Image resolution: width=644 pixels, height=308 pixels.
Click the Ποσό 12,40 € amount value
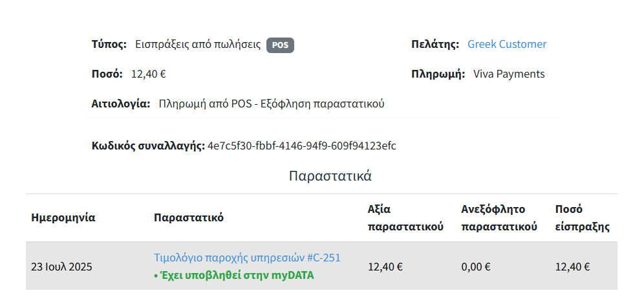149,74
